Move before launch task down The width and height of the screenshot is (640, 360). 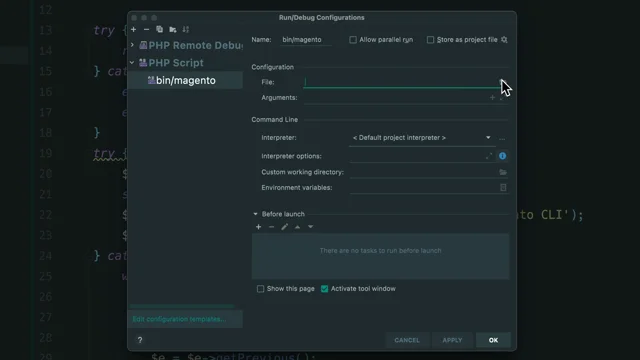(311, 227)
